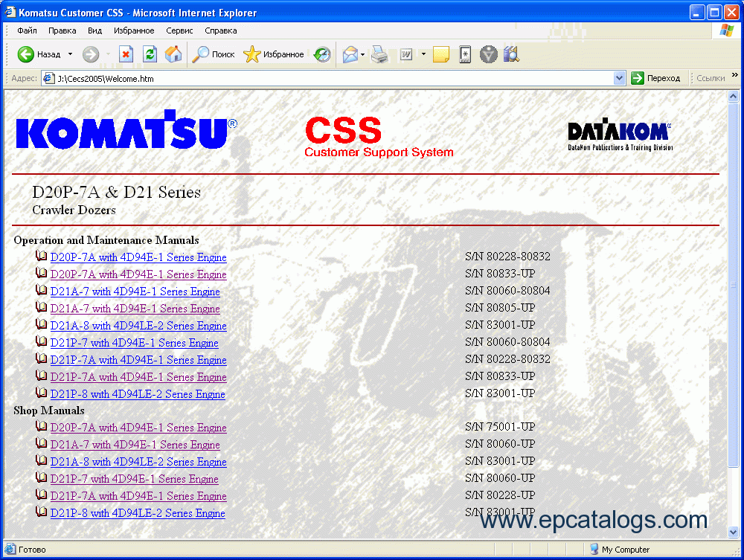The image size is (744, 560).
Task: Expand the address bar dropdown
Action: pos(619,78)
